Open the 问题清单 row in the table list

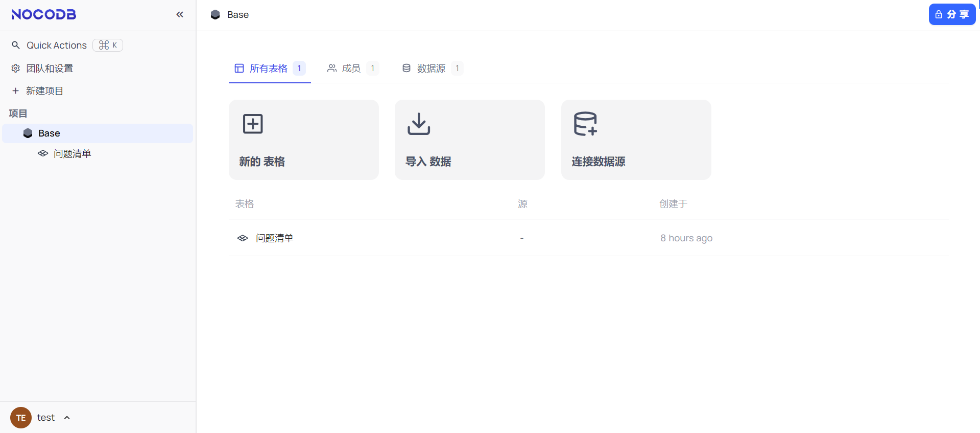pos(589,238)
